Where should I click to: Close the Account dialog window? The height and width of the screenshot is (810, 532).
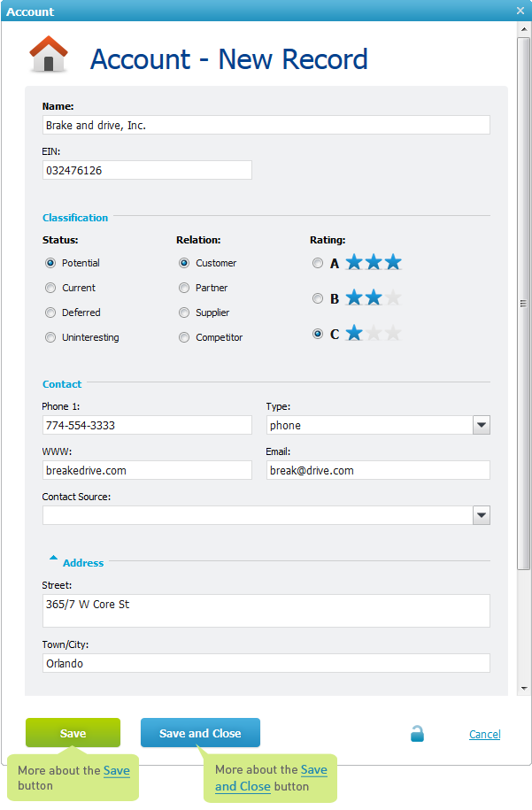pyautogui.click(x=520, y=11)
